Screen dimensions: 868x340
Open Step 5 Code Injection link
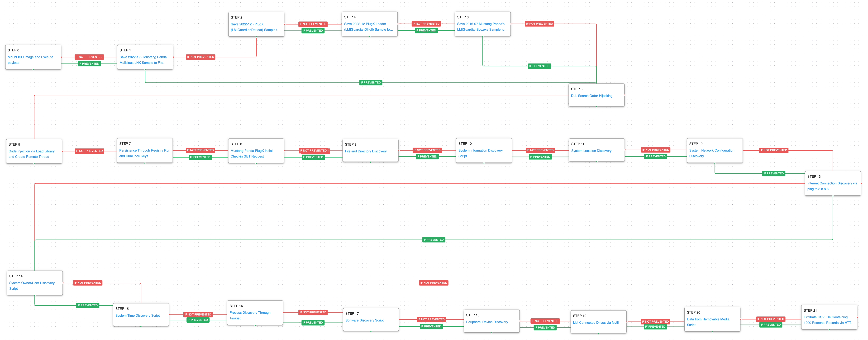(31, 151)
